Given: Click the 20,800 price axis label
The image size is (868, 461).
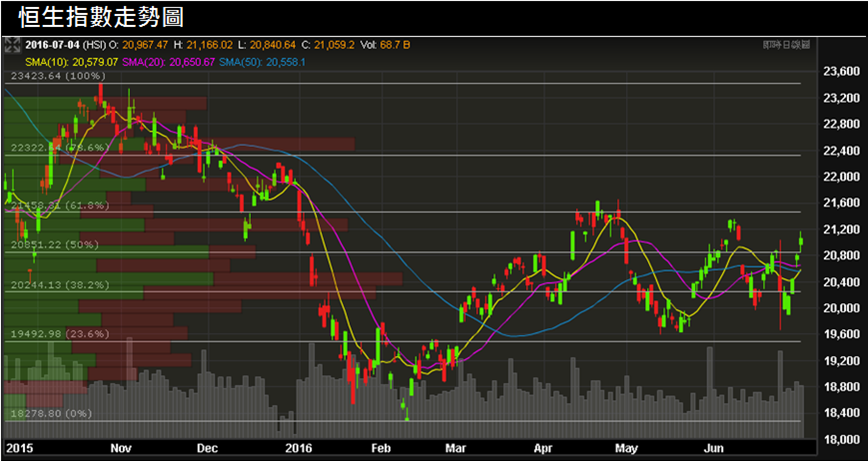Looking at the screenshot, I should pos(841,256).
